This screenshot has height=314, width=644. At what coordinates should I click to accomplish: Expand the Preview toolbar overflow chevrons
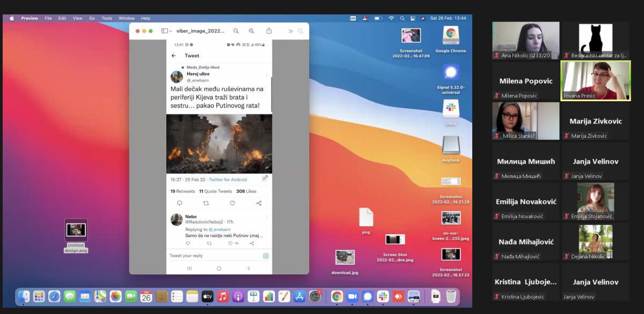291,31
